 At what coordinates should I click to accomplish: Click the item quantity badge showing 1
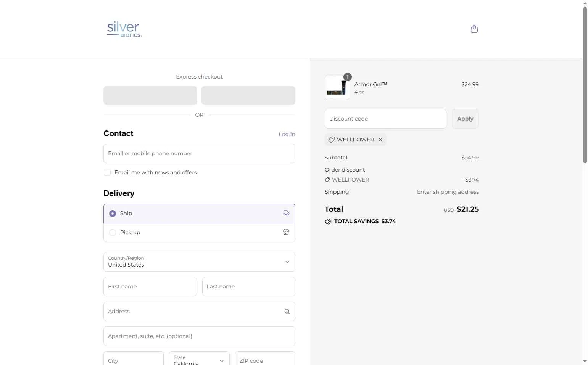coord(348,77)
